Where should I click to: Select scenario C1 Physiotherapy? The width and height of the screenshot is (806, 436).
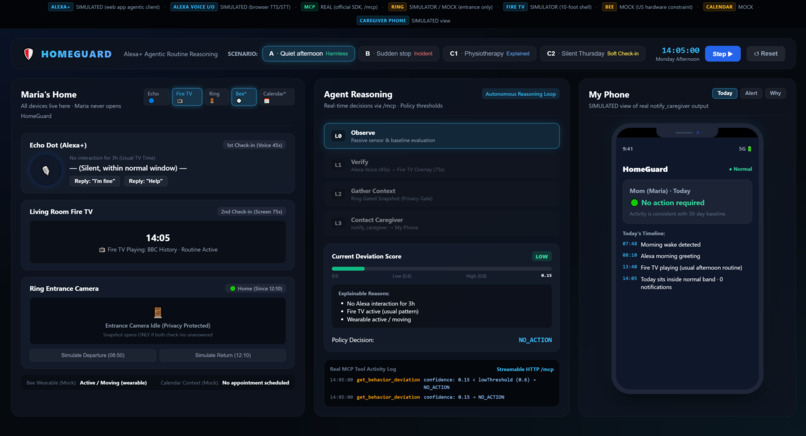(489, 53)
